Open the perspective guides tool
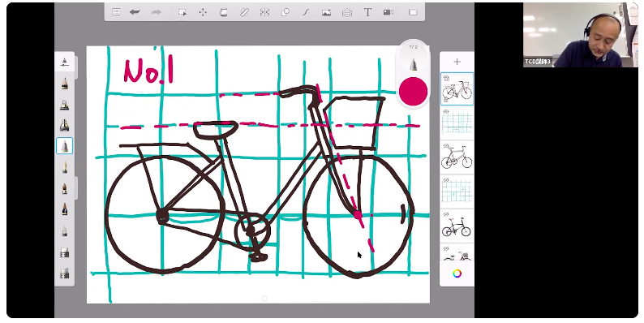Viewport: 644px width, 323px height. [347, 12]
